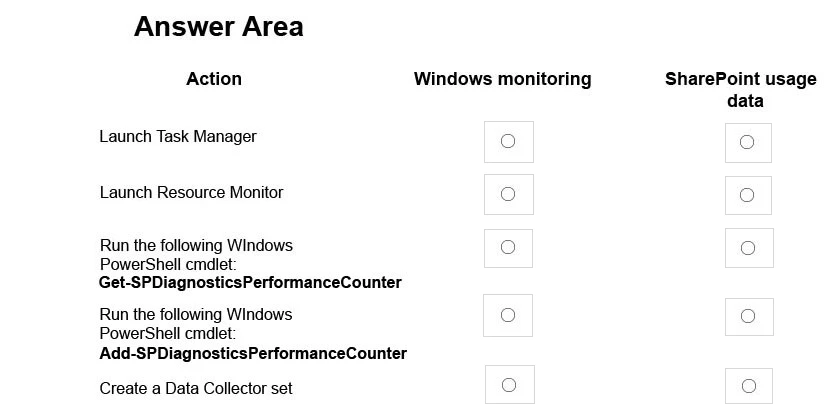Click the bold Get-SPDiagnosticsPerformanceCounter text
The width and height of the screenshot is (838, 407).
coord(250,282)
